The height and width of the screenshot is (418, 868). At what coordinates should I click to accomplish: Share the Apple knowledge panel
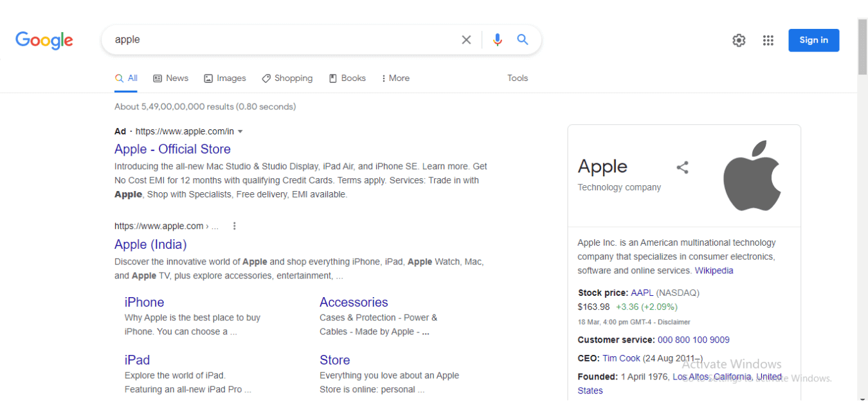tap(682, 167)
